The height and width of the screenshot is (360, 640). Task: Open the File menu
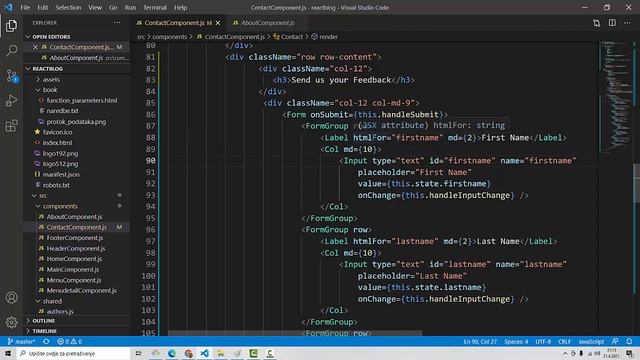click(x=25, y=7)
